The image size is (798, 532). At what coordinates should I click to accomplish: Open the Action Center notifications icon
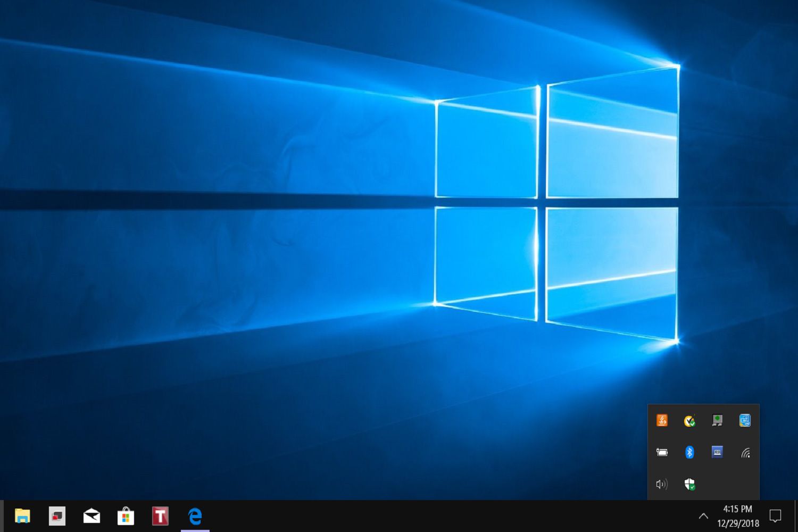point(775,516)
